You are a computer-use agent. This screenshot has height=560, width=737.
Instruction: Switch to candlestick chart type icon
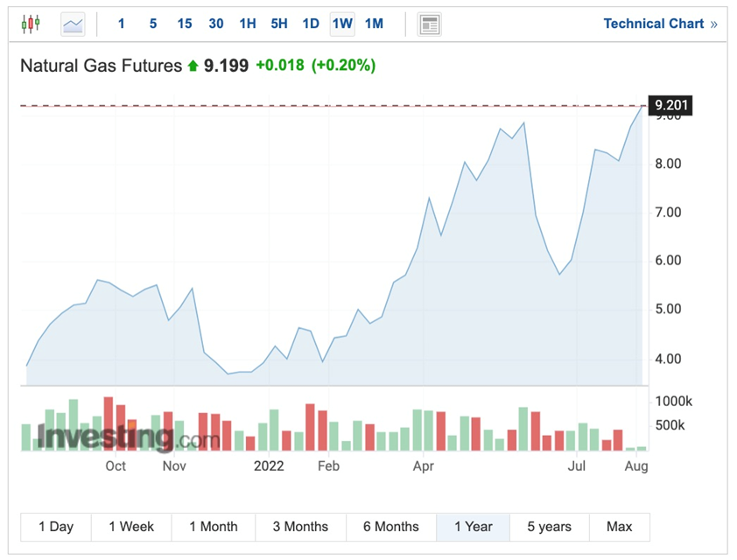click(31, 24)
